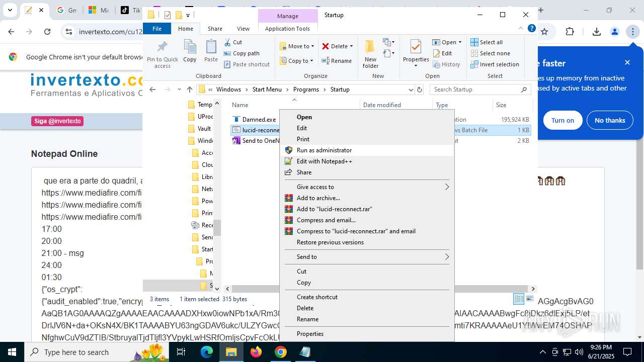
Task: Click Select none in ribbon
Action: [x=490, y=53]
